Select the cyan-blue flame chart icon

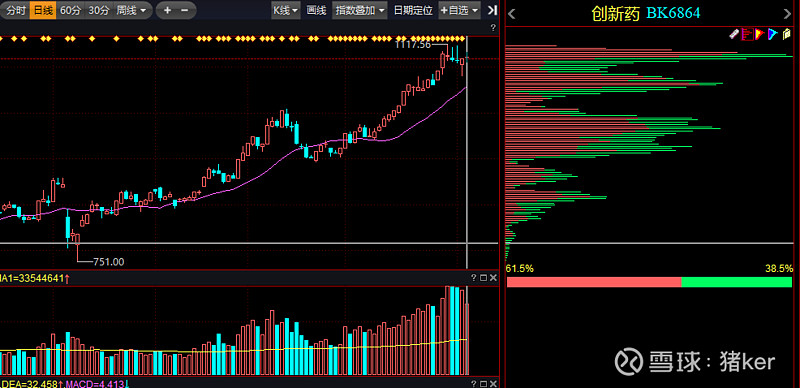772,34
